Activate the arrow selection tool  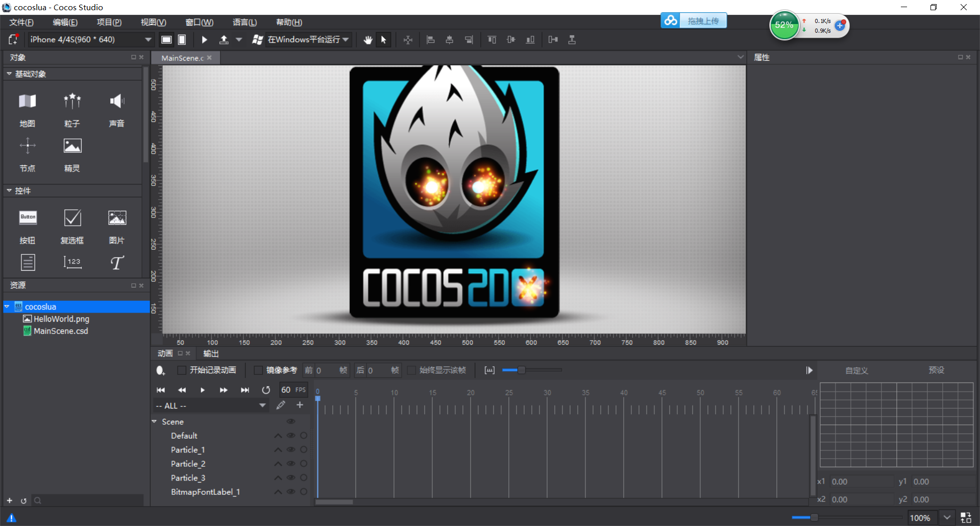coord(384,40)
